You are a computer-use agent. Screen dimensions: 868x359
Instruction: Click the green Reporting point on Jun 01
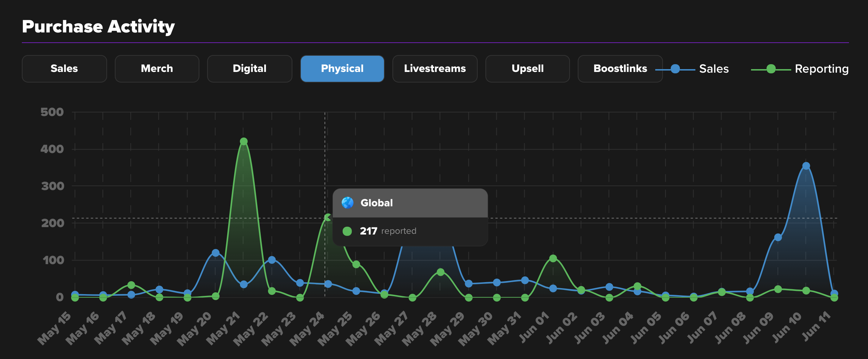coord(553,258)
